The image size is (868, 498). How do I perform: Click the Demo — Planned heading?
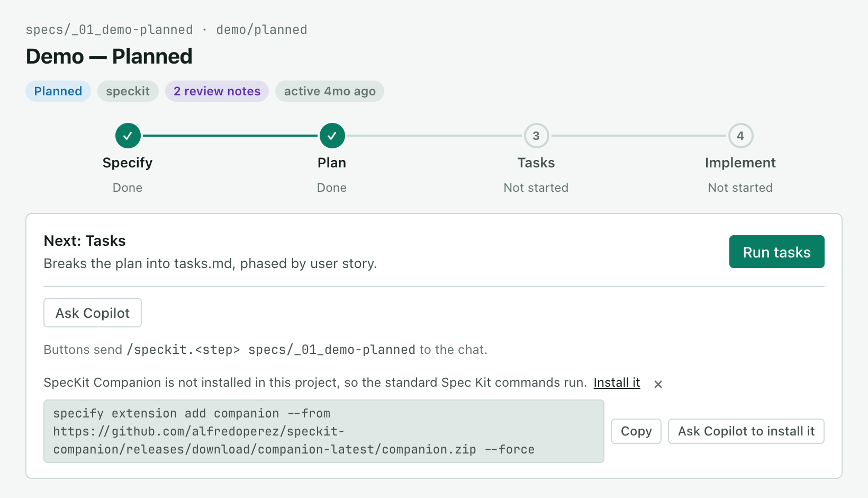click(109, 56)
